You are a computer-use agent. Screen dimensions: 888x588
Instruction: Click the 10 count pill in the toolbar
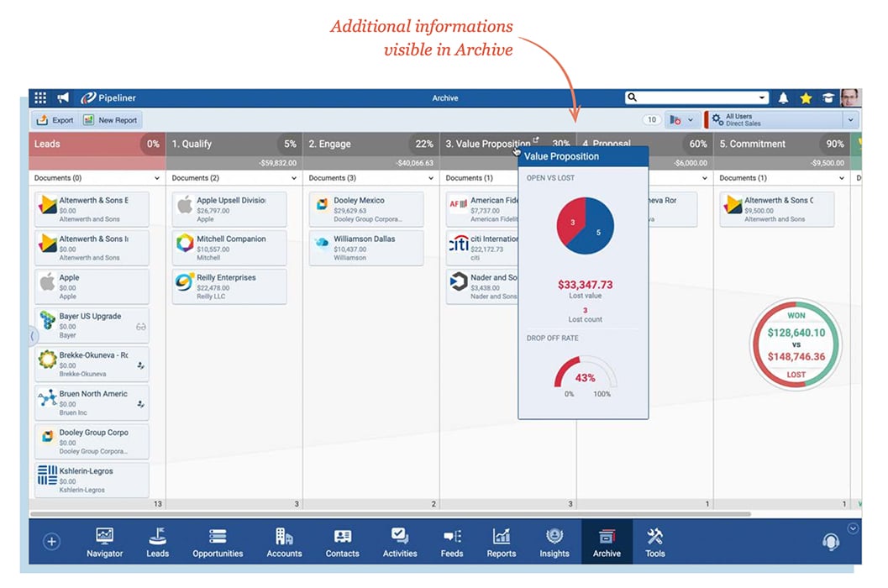[652, 120]
